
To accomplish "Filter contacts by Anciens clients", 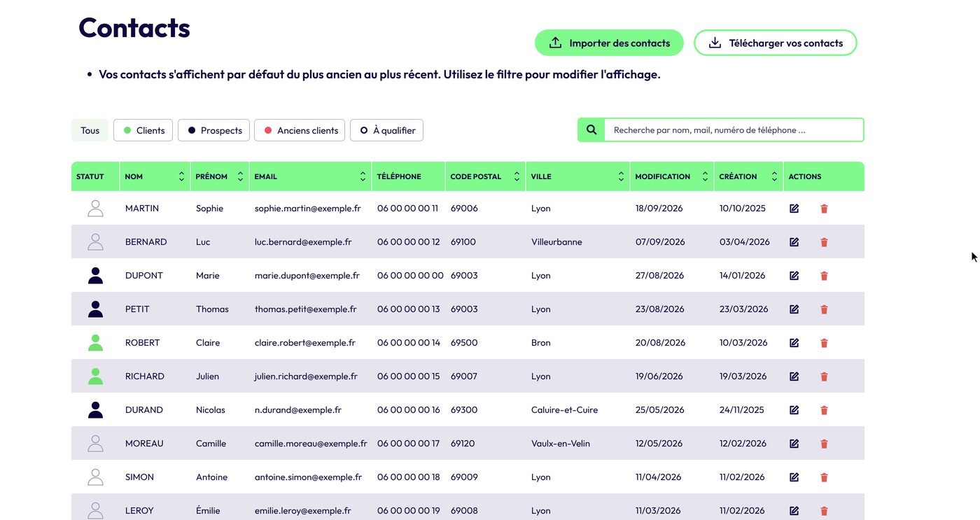I will (300, 130).
